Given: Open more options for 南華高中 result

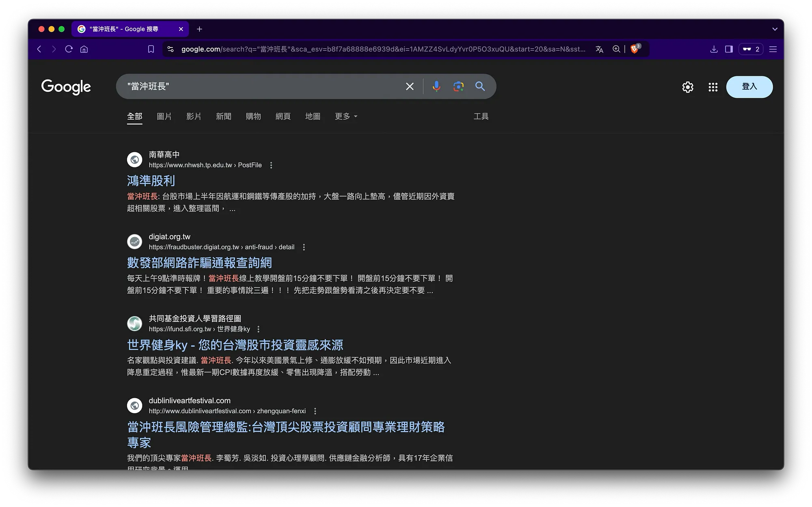Looking at the screenshot, I should (x=271, y=165).
